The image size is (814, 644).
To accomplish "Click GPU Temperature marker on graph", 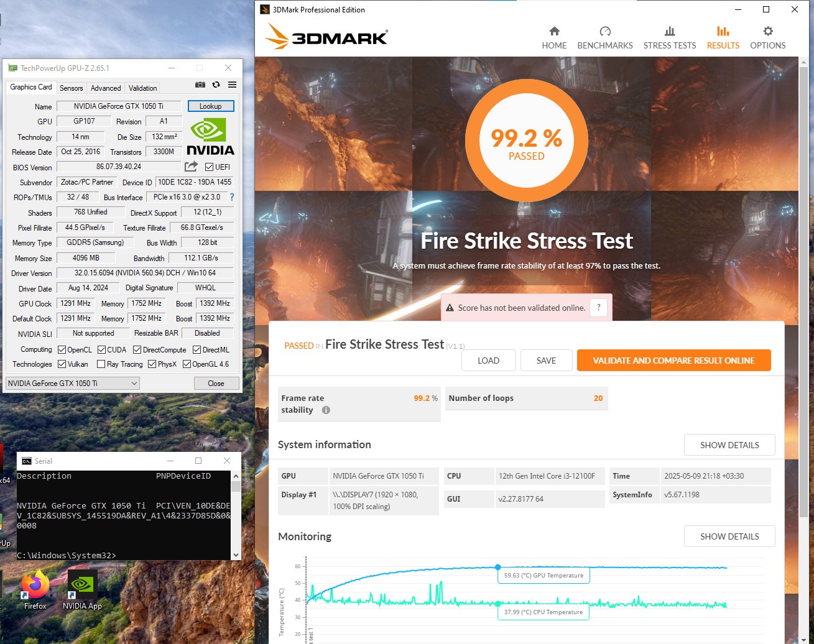I will click(497, 567).
